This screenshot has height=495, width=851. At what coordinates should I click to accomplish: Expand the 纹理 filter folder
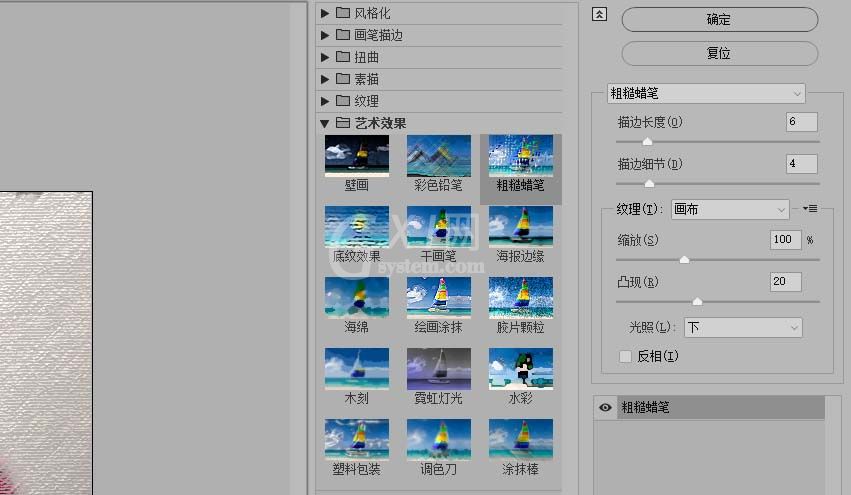pyautogui.click(x=325, y=101)
